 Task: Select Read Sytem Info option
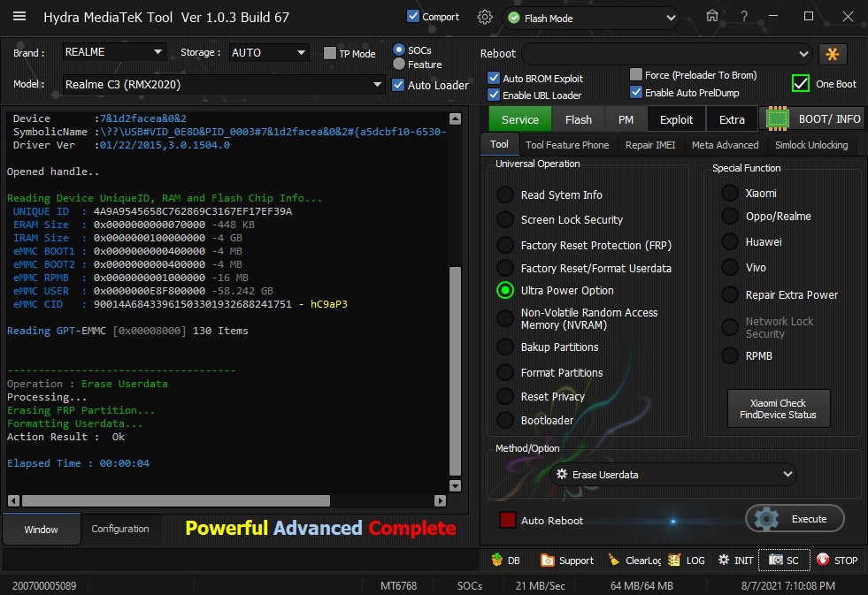tap(505, 195)
